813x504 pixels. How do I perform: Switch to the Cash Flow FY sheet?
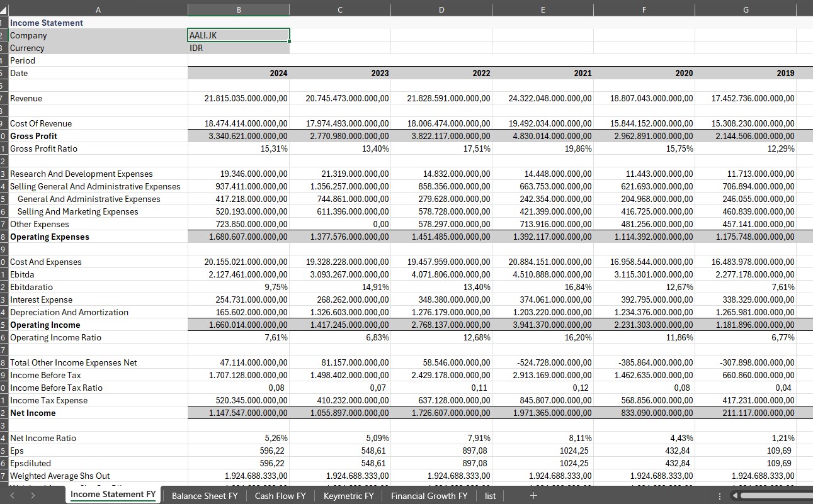(x=280, y=496)
